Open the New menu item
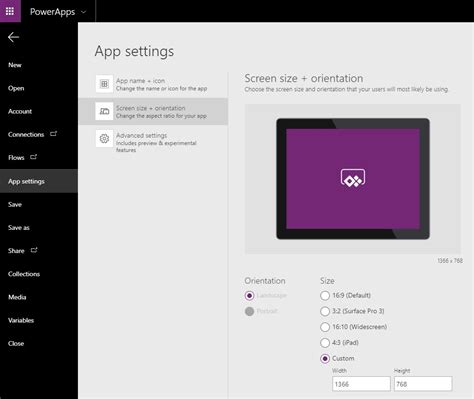This screenshot has width=474, height=399. 15,65
